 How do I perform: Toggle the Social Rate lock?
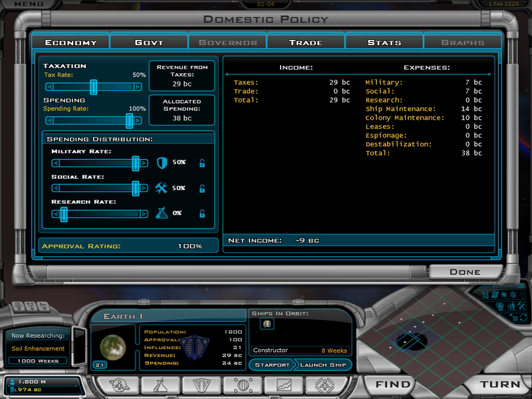202,188
